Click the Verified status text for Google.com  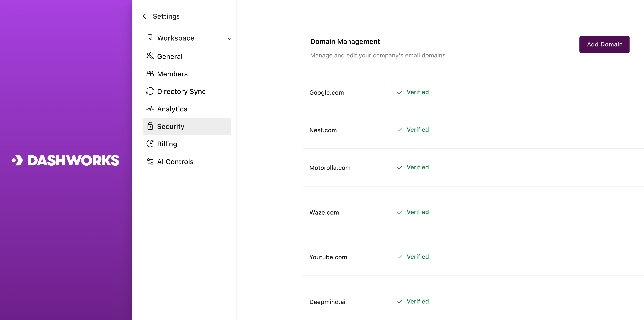tap(417, 92)
